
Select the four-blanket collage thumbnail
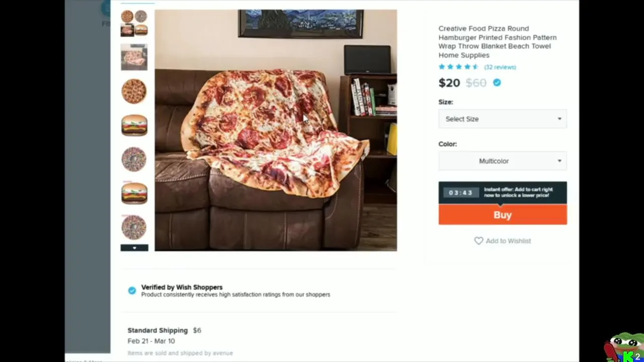click(134, 23)
